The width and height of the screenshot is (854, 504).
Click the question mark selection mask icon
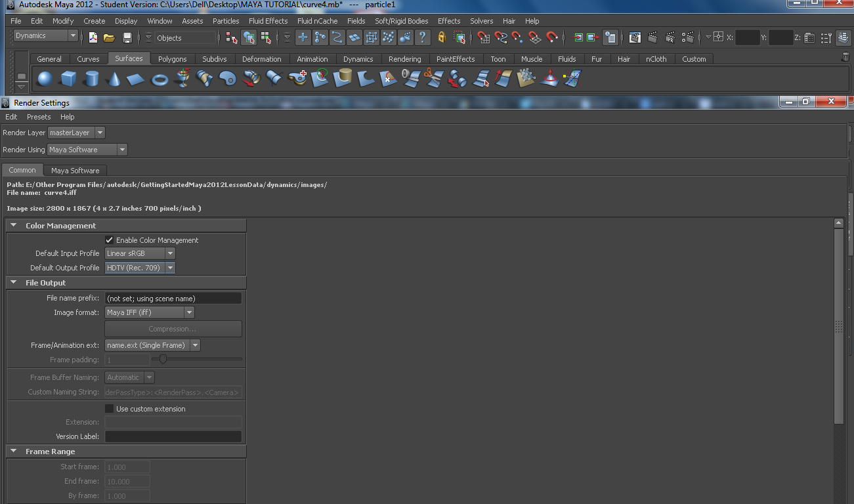tap(423, 37)
